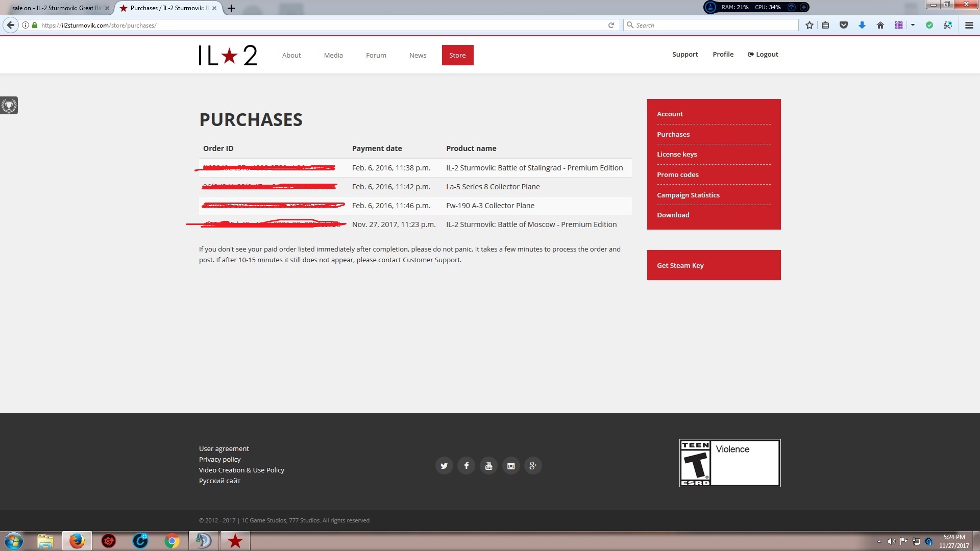This screenshot has height=551, width=980.
Task: Click the browser back arrow button
Action: point(11,25)
